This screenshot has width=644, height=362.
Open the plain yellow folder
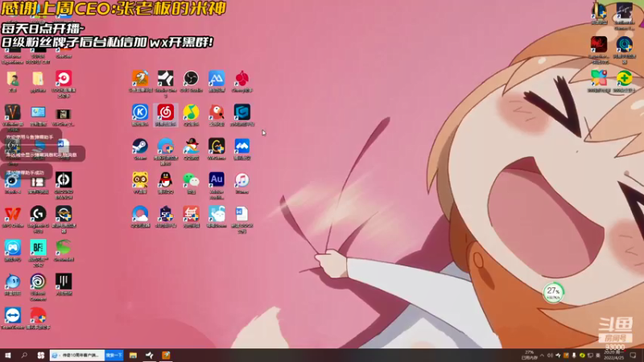point(38,78)
